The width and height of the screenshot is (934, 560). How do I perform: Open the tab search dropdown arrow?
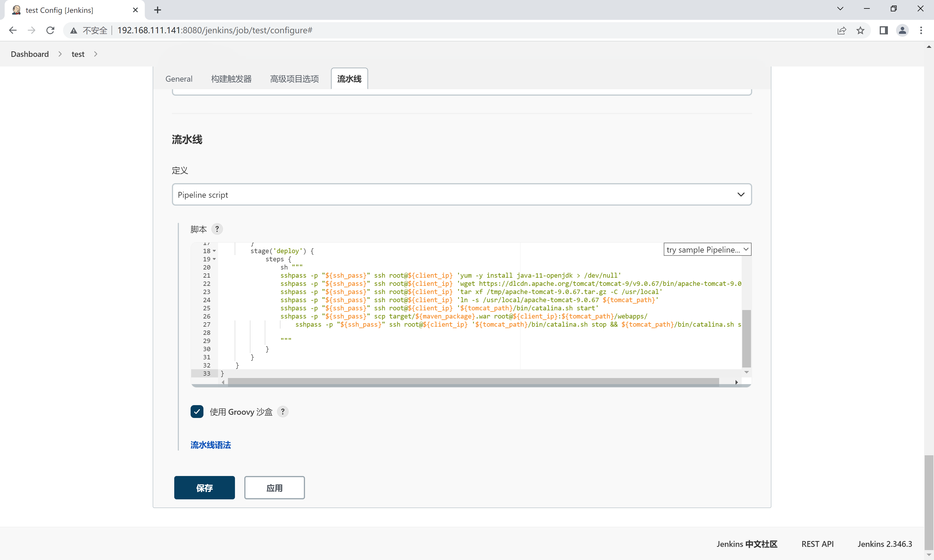coord(840,9)
